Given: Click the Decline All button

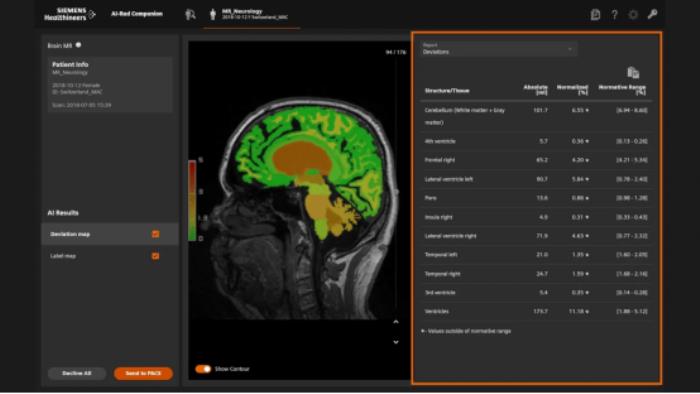Looking at the screenshot, I should pyautogui.click(x=77, y=373).
